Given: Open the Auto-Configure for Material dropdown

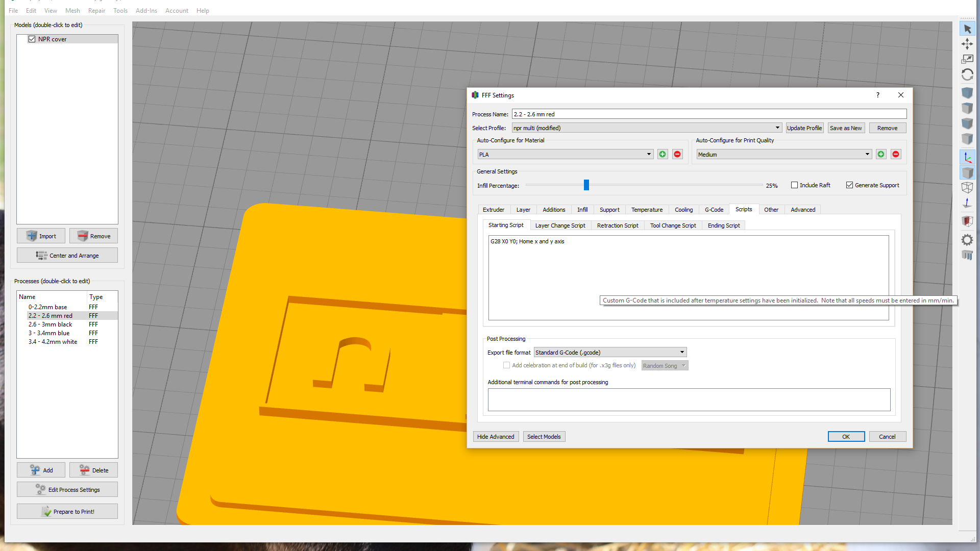Looking at the screenshot, I should [648, 154].
